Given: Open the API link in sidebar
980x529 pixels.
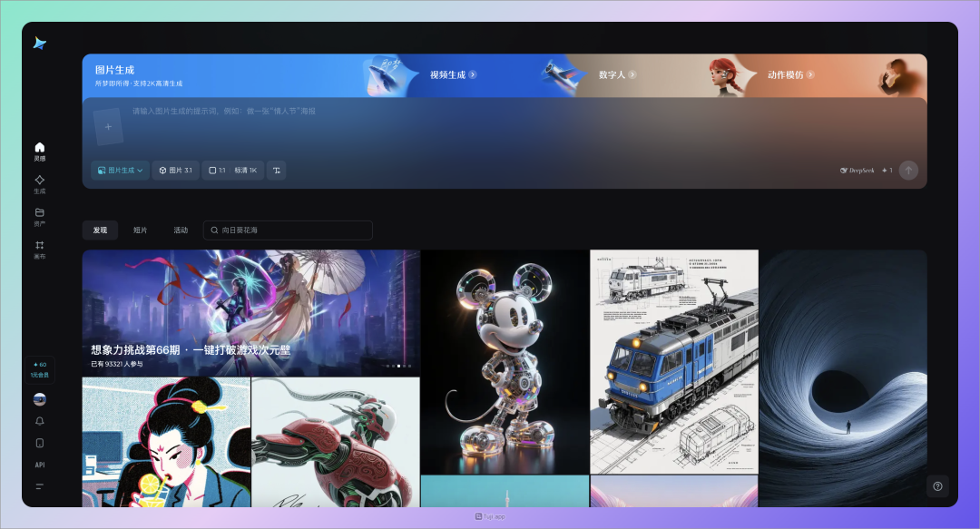Looking at the screenshot, I should point(39,465).
